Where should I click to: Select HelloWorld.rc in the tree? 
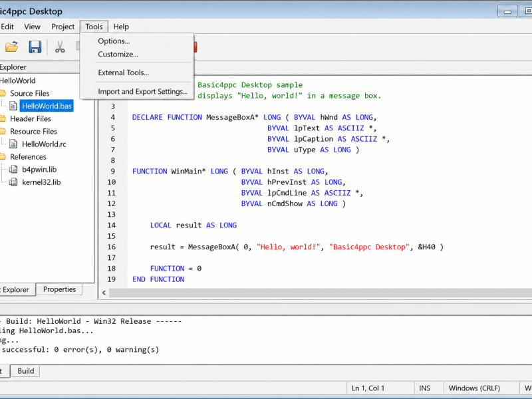coord(44,144)
